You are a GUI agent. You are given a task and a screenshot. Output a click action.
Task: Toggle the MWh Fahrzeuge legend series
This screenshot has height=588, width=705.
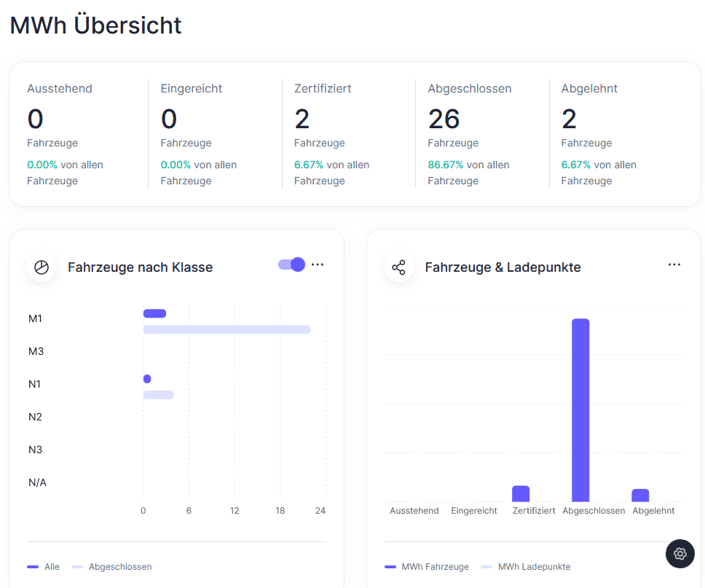(x=427, y=566)
